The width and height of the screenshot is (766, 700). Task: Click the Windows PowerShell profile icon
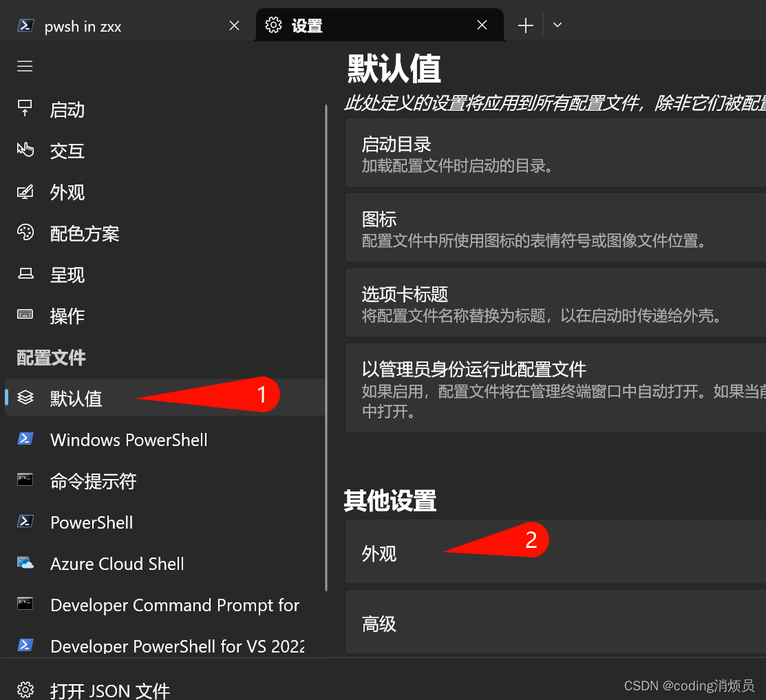coord(25,438)
